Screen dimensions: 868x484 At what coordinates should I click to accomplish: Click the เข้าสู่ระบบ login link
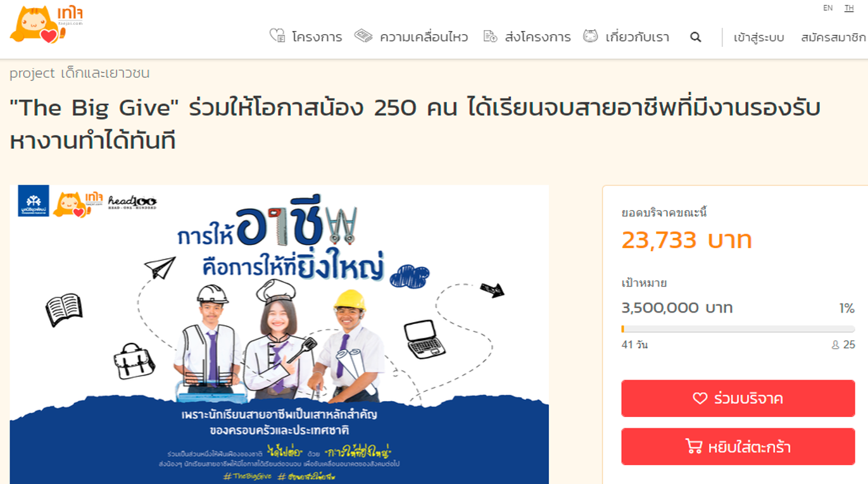point(759,38)
